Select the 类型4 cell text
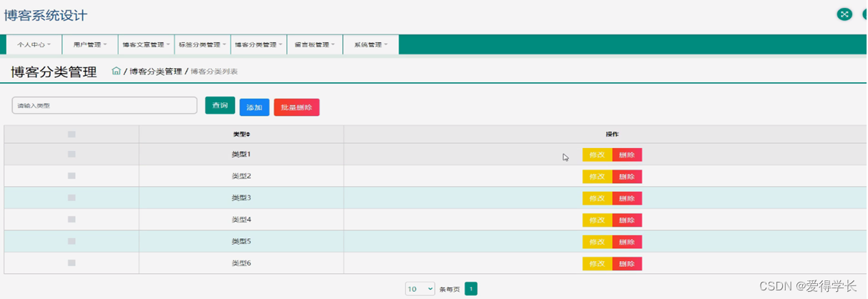The width and height of the screenshot is (868, 299). pos(242,220)
